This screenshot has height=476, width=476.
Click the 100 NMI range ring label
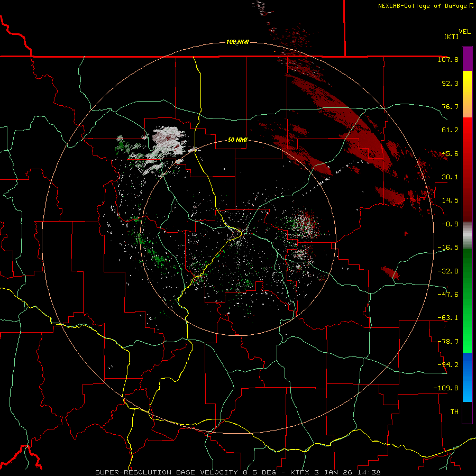(237, 42)
